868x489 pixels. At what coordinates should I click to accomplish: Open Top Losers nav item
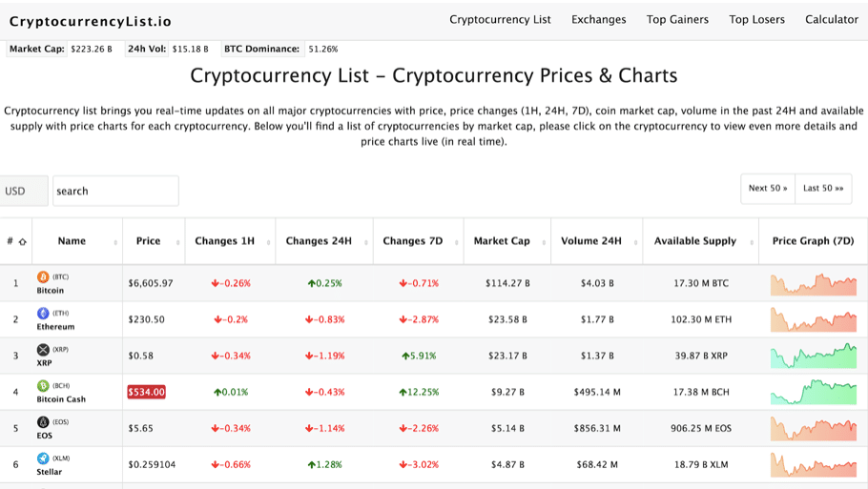click(x=756, y=19)
